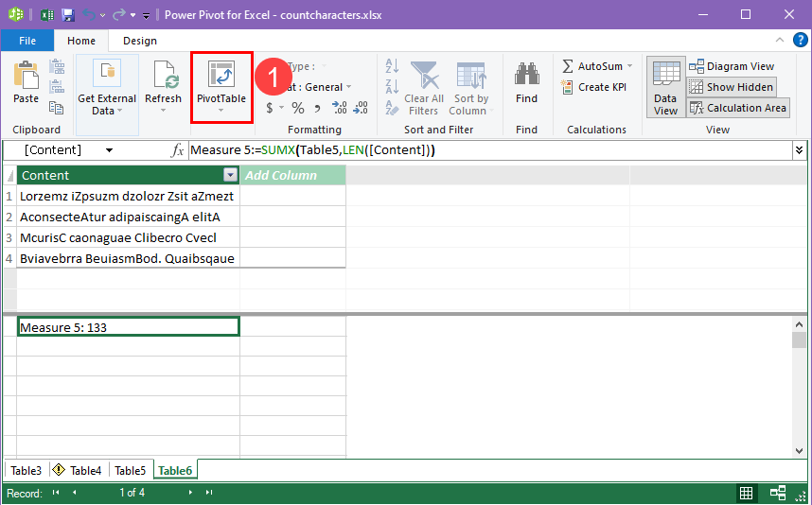The height and width of the screenshot is (505, 812).
Task: Apply currency format with dollar icon
Action: 270,108
